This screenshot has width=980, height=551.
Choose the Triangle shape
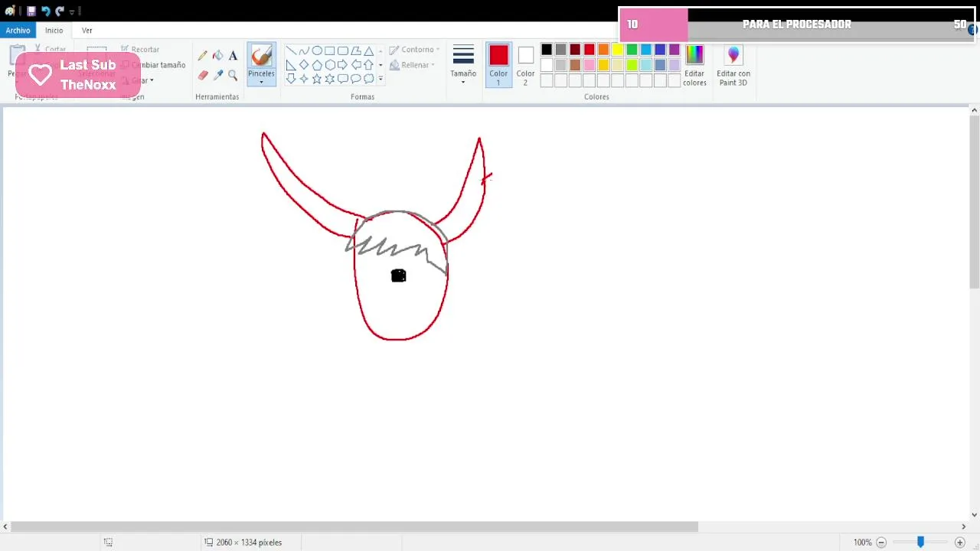coord(369,51)
